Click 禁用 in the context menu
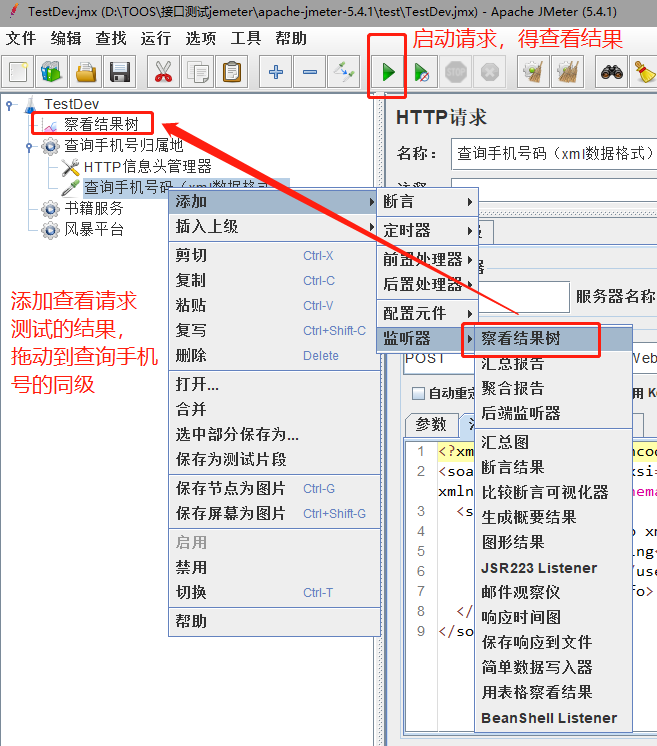Image resolution: width=657 pixels, height=746 pixels. click(x=274, y=567)
